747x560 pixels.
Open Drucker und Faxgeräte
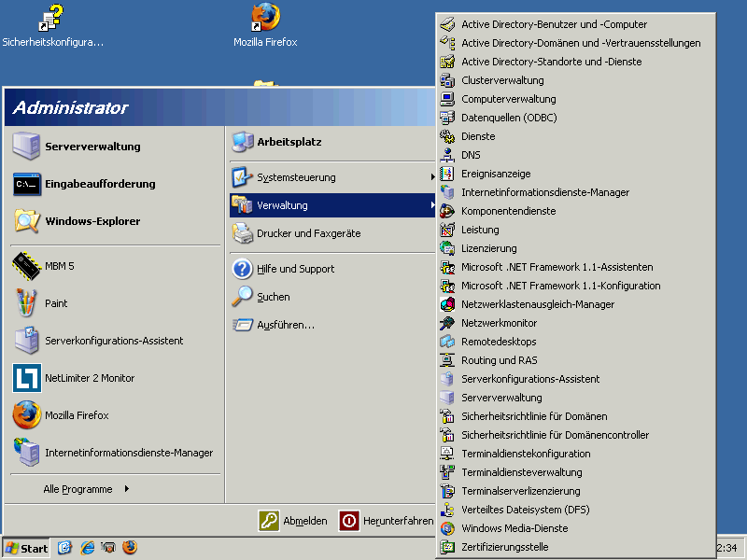pyautogui.click(x=332, y=233)
